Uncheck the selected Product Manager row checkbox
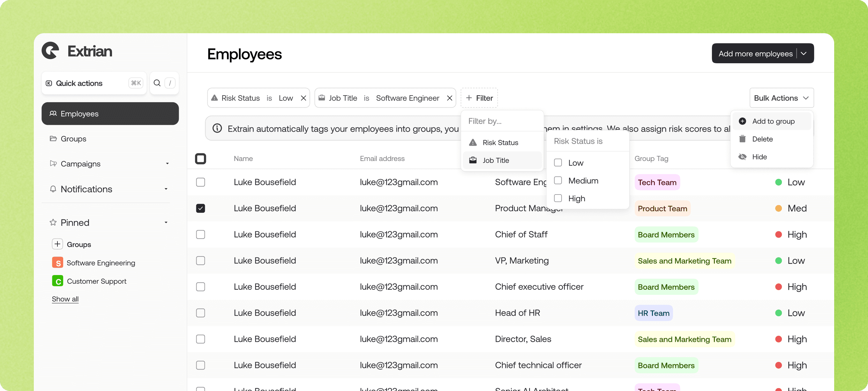868x391 pixels. (x=200, y=208)
